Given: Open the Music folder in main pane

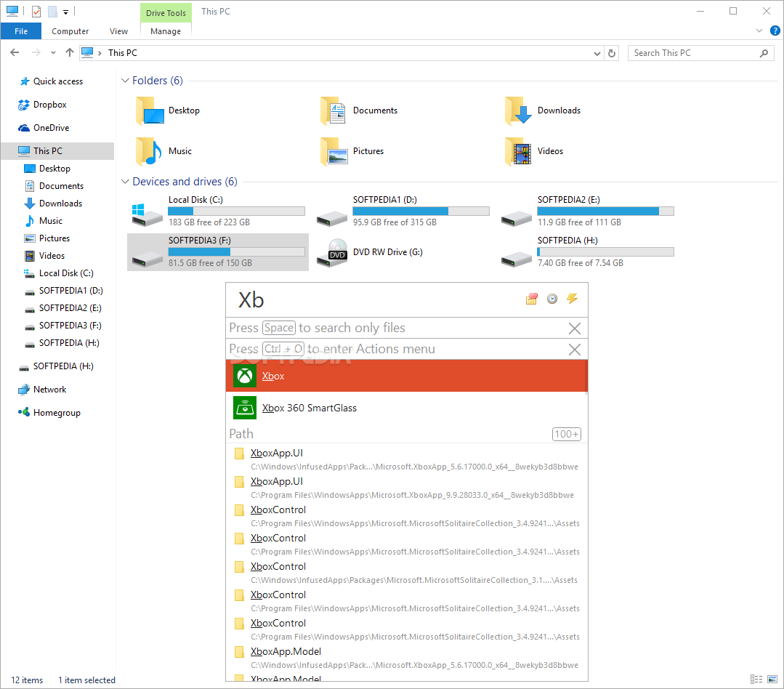Looking at the screenshot, I should click(x=164, y=151).
